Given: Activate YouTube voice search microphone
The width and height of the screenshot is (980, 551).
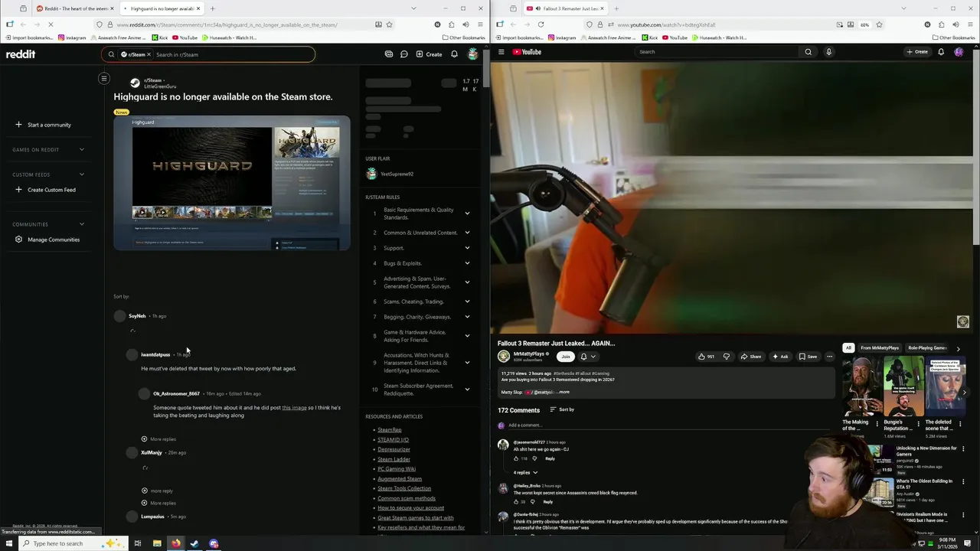Looking at the screenshot, I should [828, 52].
